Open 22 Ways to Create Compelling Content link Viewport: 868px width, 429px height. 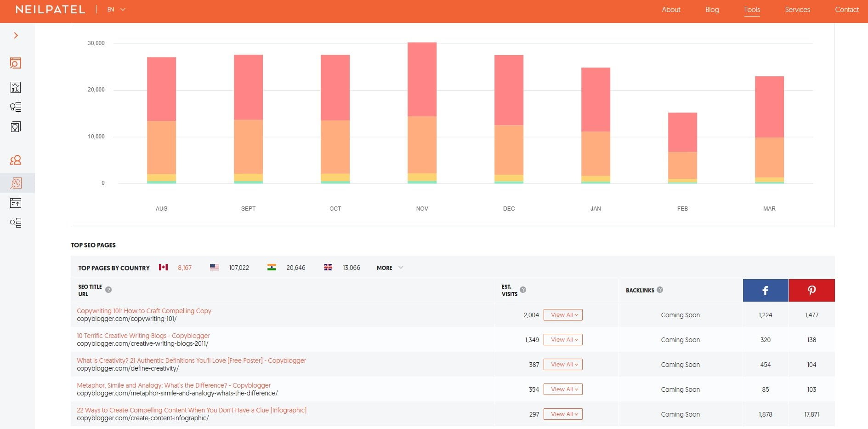click(x=192, y=410)
